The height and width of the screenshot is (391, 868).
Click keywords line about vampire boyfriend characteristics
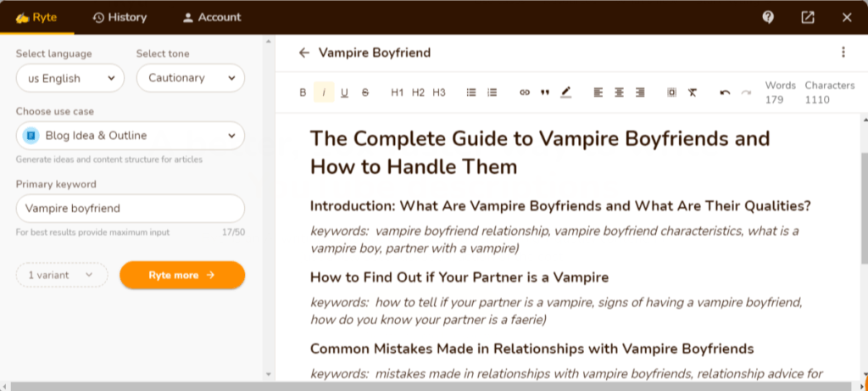554,240
